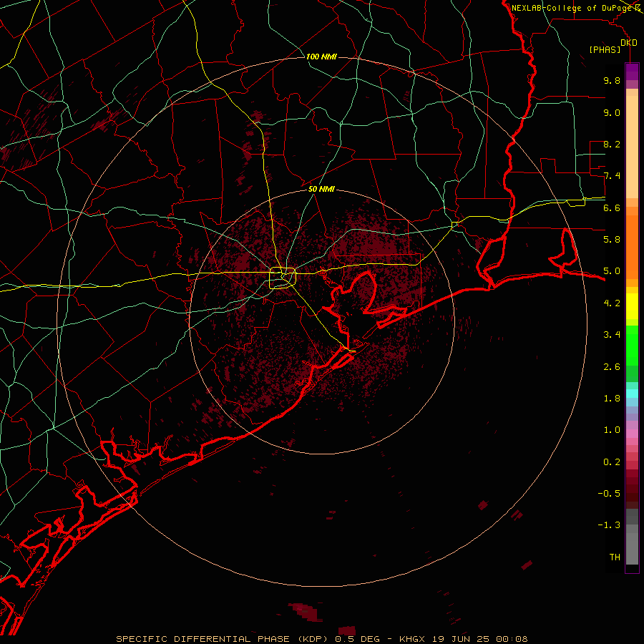Screen dimensions: 644x644
Task: Click the 5.0 value on the color scale
Action: [612, 271]
